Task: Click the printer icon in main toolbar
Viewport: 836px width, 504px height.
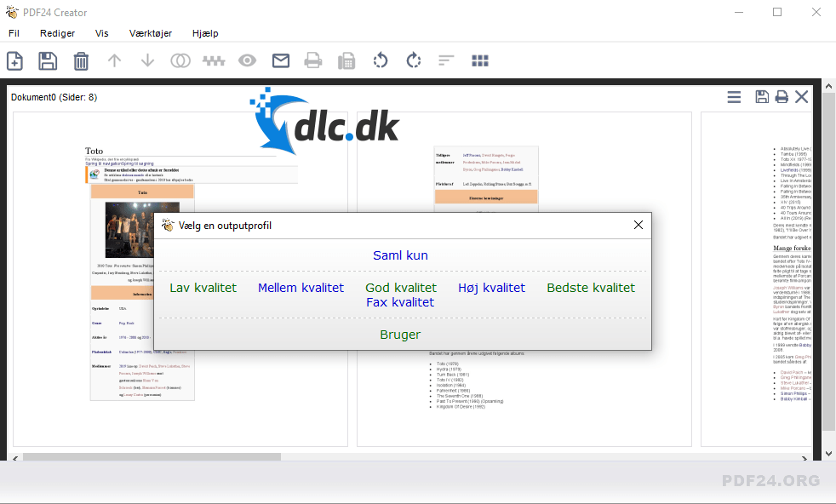Action: click(x=313, y=60)
